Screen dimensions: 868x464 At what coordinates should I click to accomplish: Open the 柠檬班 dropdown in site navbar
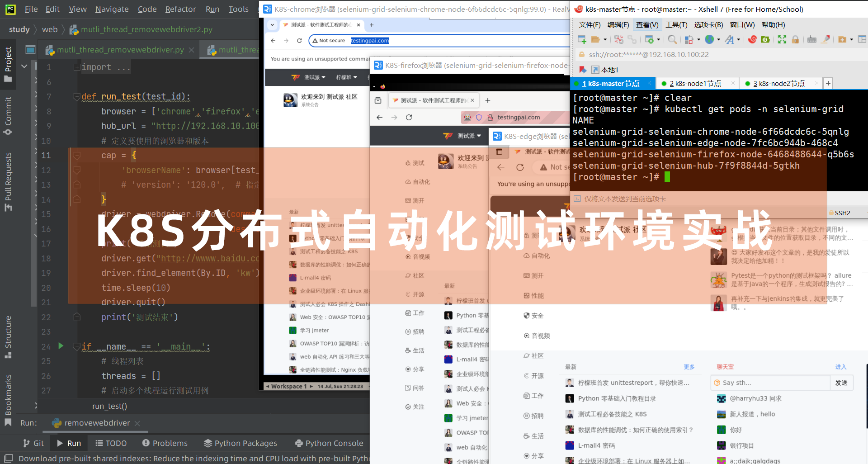(x=346, y=77)
